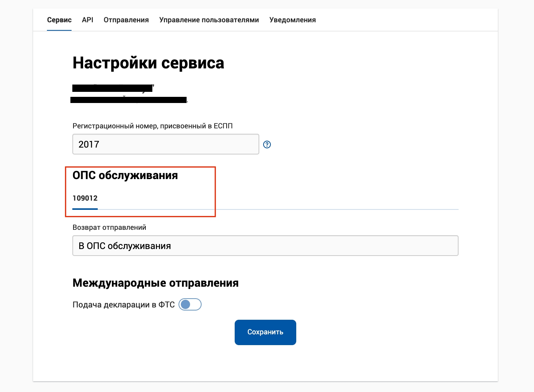Click the Возврат отправлений label
Viewport: 534px width, 392px height.
(x=109, y=228)
